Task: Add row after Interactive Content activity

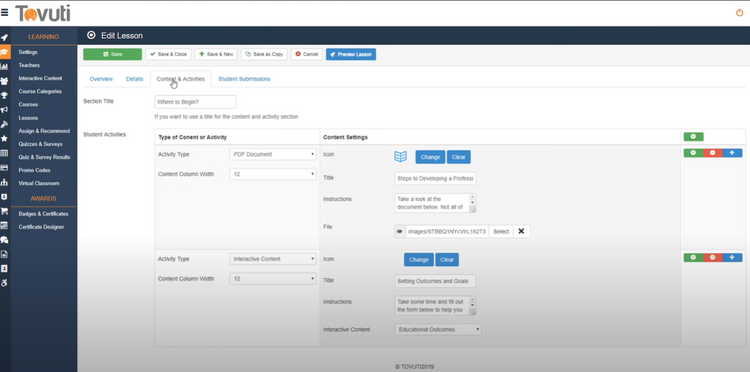Action: tap(693, 258)
